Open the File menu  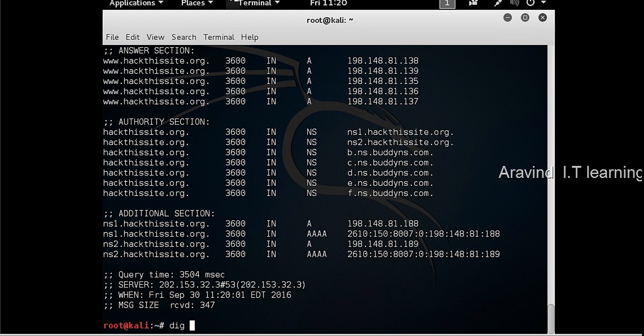112,37
